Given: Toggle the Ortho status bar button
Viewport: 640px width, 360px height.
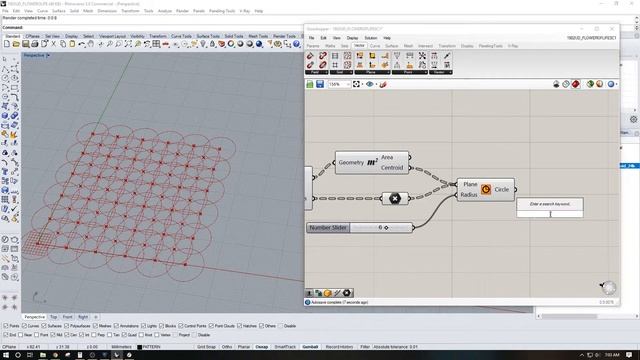Looking at the screenshot, I should pos(227,347).
